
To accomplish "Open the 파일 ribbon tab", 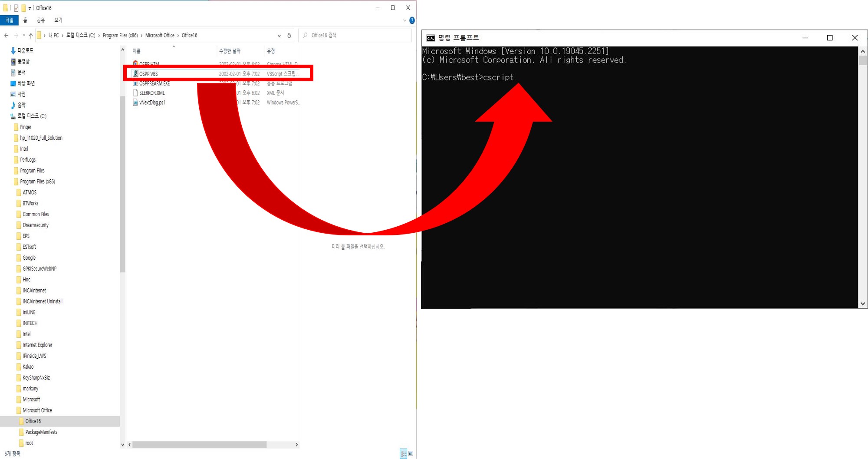I will (x=9, y=20).
